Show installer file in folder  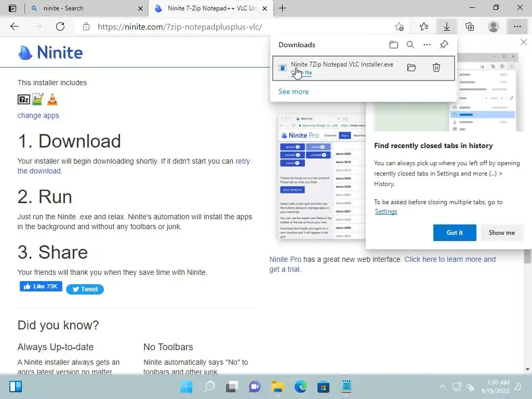[x=411, y=68]
